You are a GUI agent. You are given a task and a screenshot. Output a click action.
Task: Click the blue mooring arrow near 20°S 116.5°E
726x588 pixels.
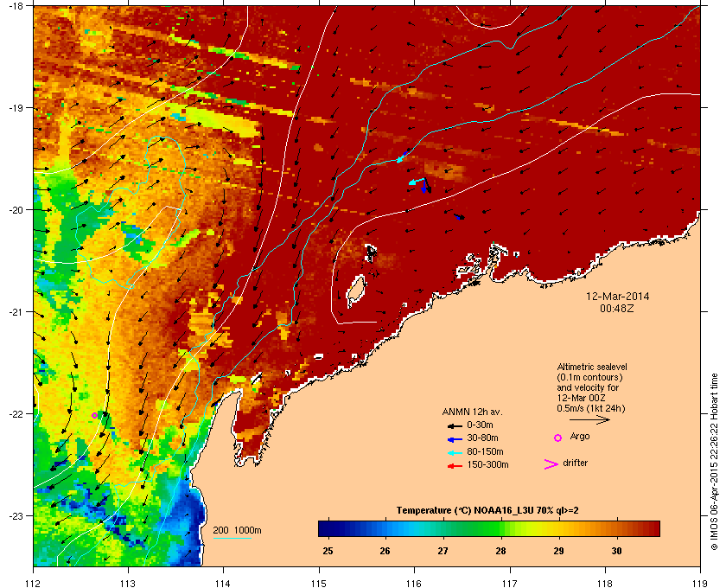459,216
